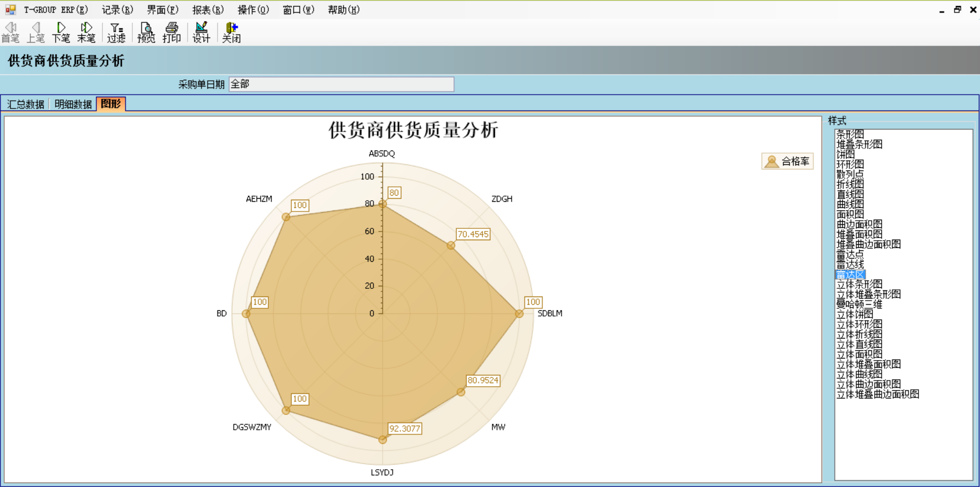The width and height of the screenshot is (980, 487).
Task: Pick 立体直线图 chart style
Action: 859,344
